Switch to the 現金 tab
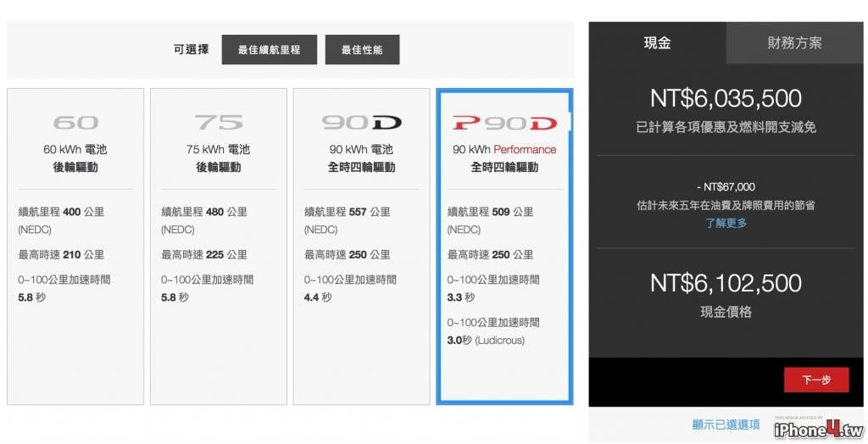868x444 pixels. click(x=657, y=43)
